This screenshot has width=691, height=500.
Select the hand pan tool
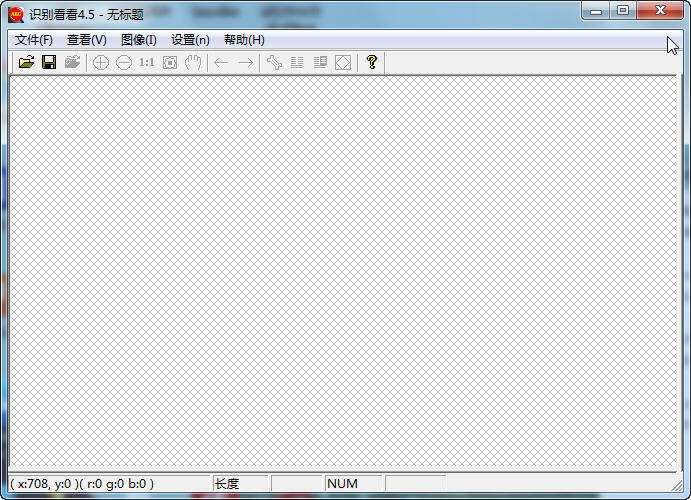(193, 63)
